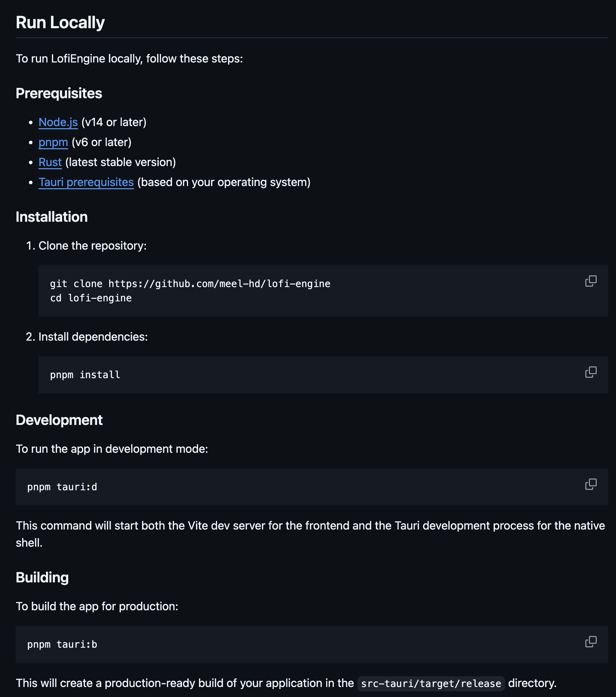Click the Installation heading
616x697 pixels.
pos(52,217)
